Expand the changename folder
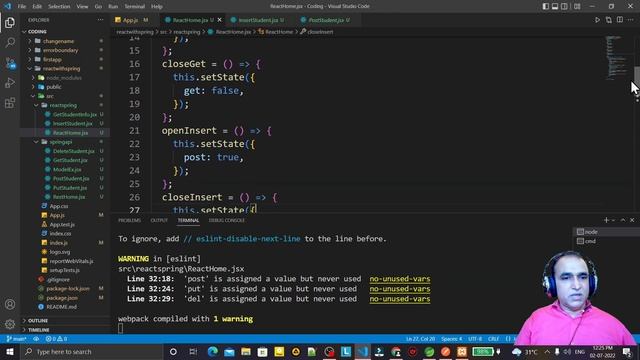640x360 pixels. coord(65,41)
